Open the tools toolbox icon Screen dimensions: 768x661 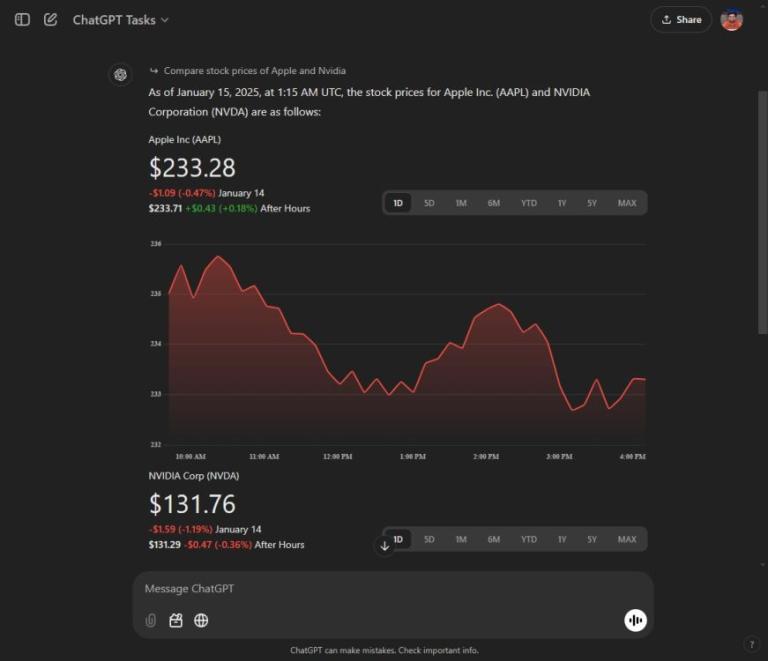[176, 620]
